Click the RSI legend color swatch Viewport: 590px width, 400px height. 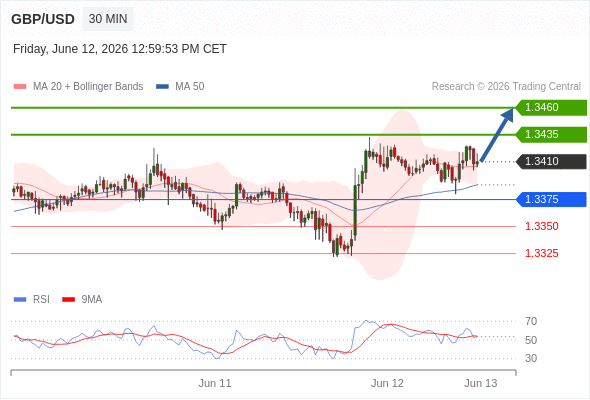[x=20, y=300]
